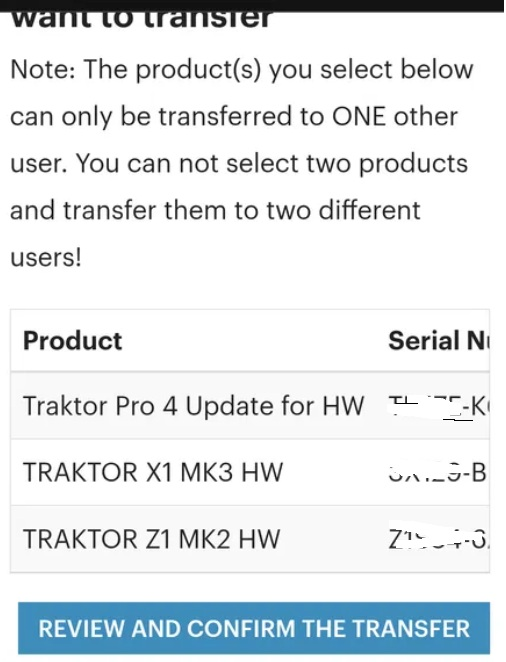Screen dimensions: 506x662
Task: Click the Product column header
Action: pos(73,341)
